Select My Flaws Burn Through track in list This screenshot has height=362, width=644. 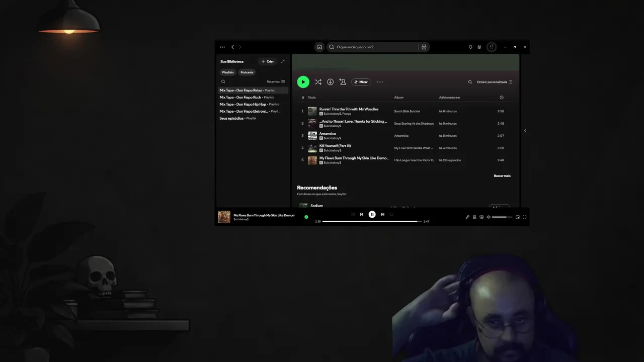coord(354,158)
